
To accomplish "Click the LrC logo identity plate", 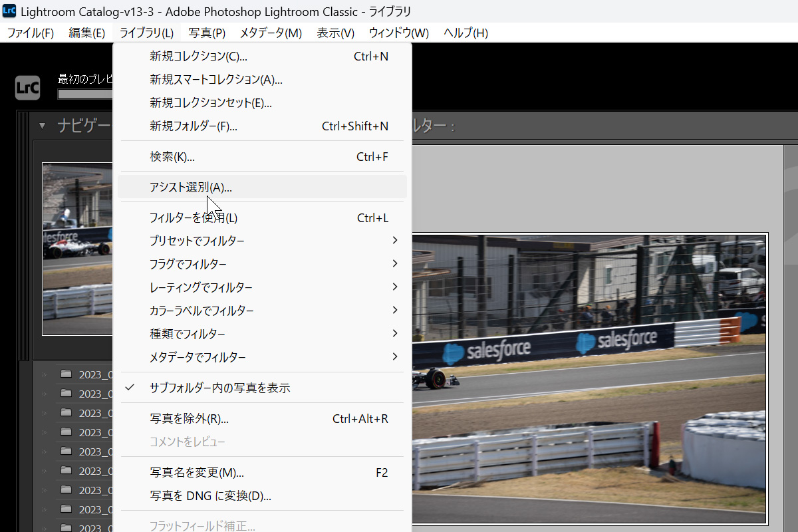I will (x=27, y=87).
